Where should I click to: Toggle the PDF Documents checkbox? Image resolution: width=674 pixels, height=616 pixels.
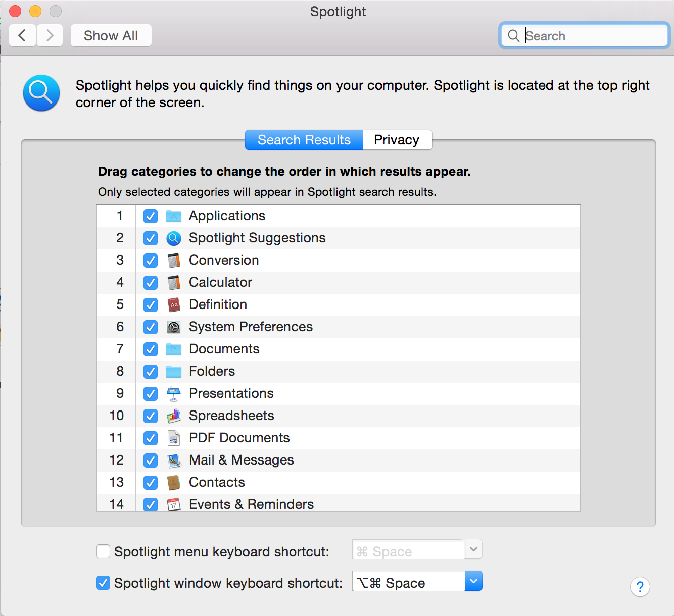coord(151,438)
